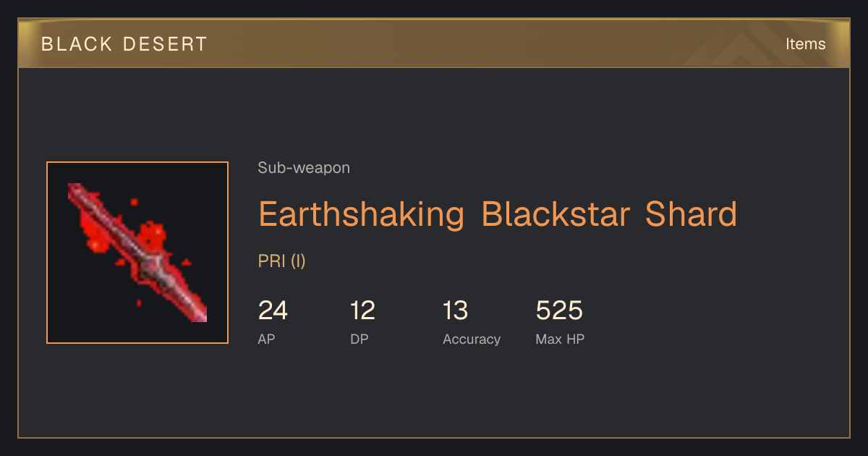
Task: Click the shard blade tip in thumbnail
Action: (x=199, y=313)
